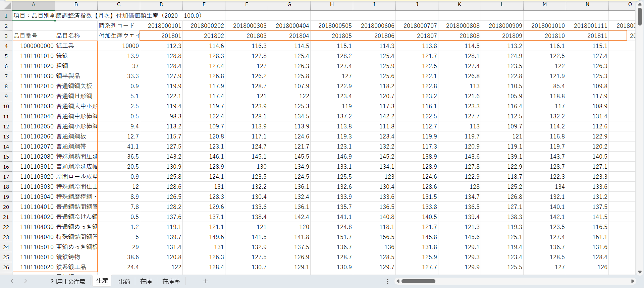Click the horizontal scrollbar right arrow

click(633, 281)
